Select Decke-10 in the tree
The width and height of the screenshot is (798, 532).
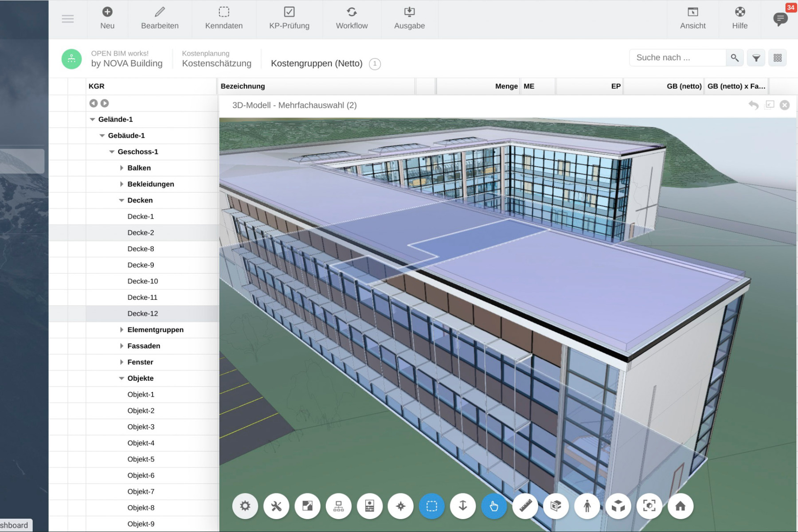click(x=143, y=281)
